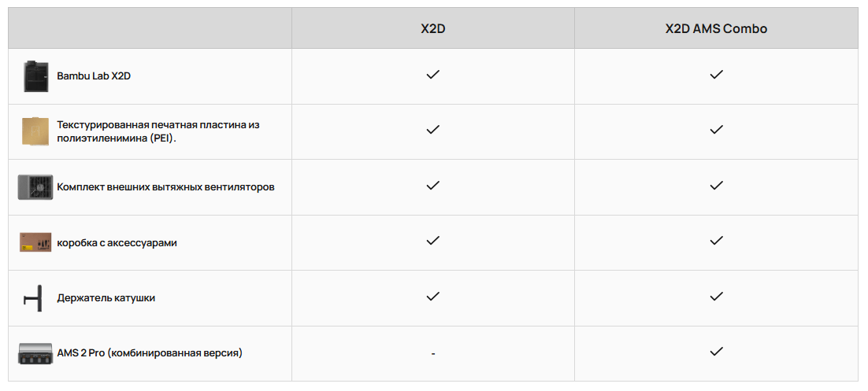
Task: Click X2D checkmark for spool holder row
Action: [432, 297]
